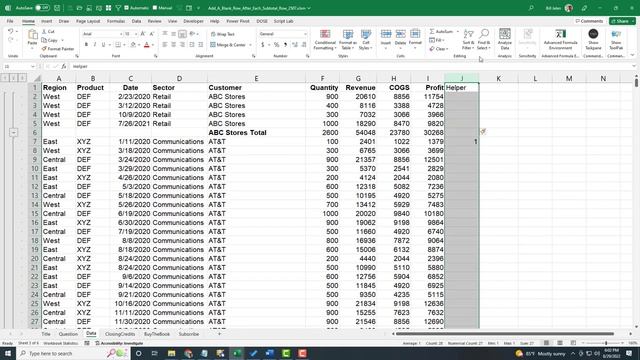Switch to the Question sheet tab
The width and height of the screenshot is (640, 360).
pyautogui.click(x=68, y=334)
